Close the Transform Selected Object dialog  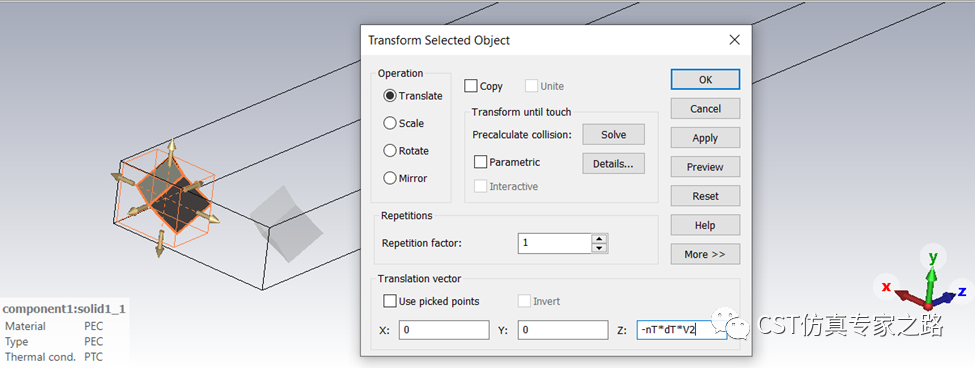(734, 40)
